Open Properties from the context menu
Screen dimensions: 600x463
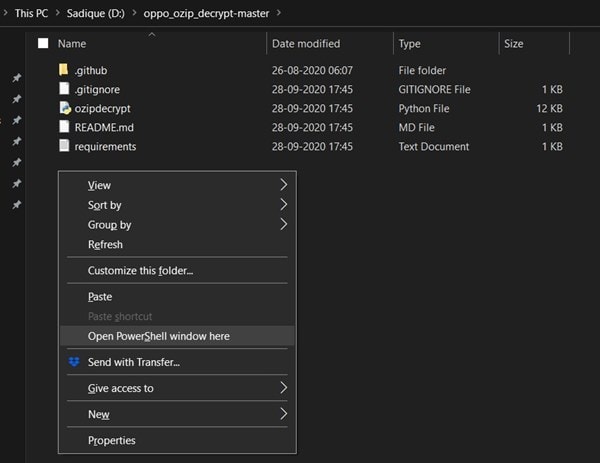(177, 440)
